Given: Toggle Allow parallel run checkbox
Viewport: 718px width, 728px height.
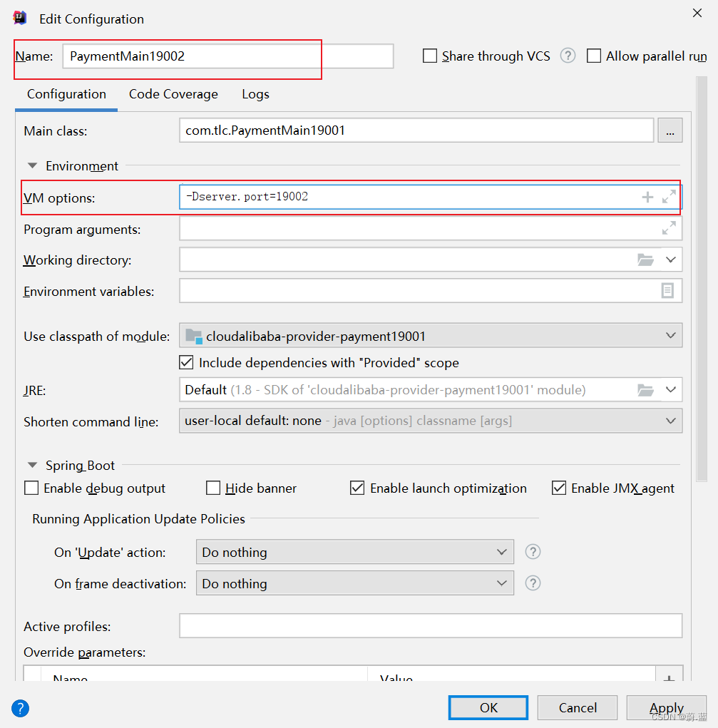Looking at the screenshot, I should pos(594,56).
